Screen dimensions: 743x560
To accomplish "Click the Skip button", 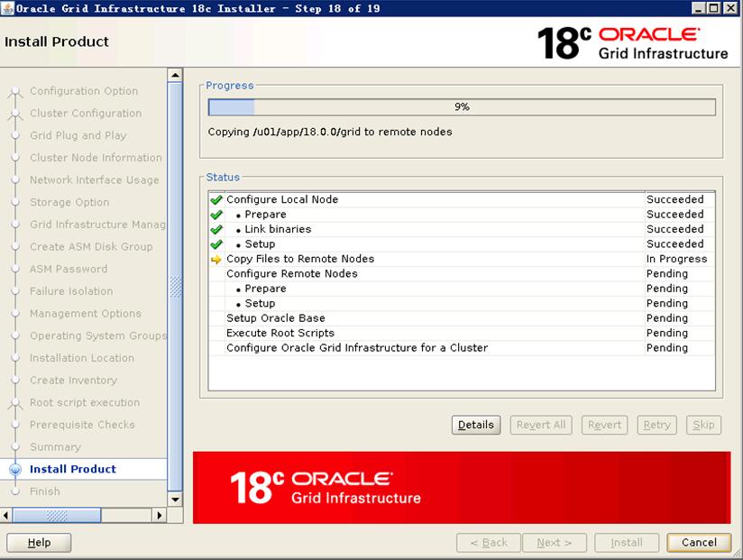I will pyautogui.click(x=703, y=425).
